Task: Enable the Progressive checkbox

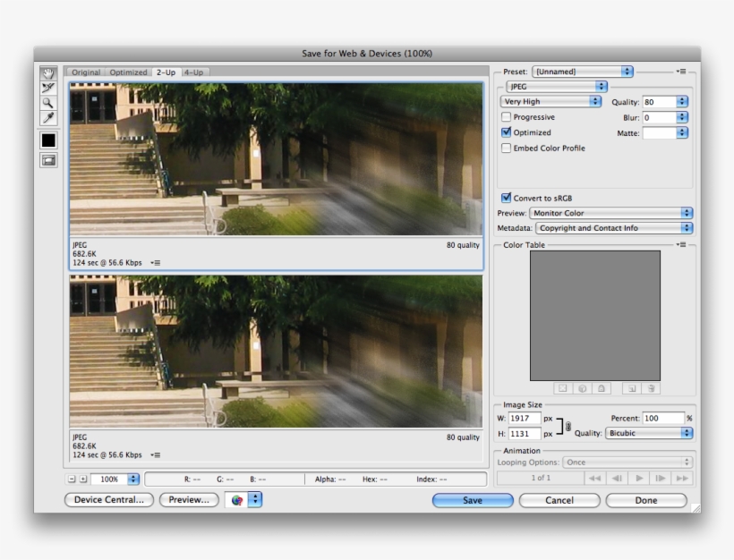Action: [x=507, y=117]
